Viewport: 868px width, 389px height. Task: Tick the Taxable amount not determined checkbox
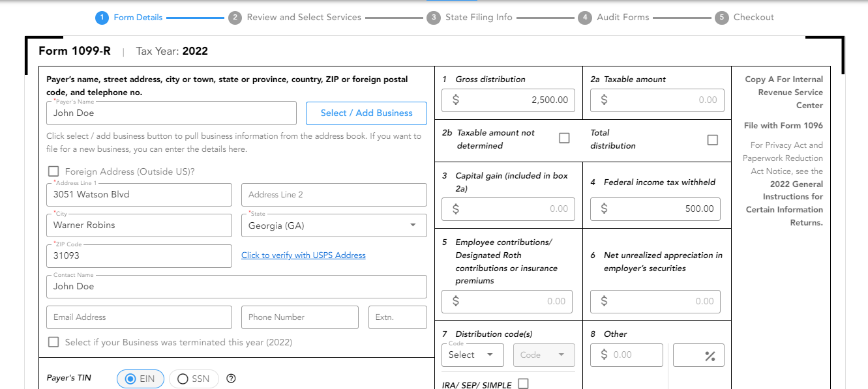click(x=564, y=138)
